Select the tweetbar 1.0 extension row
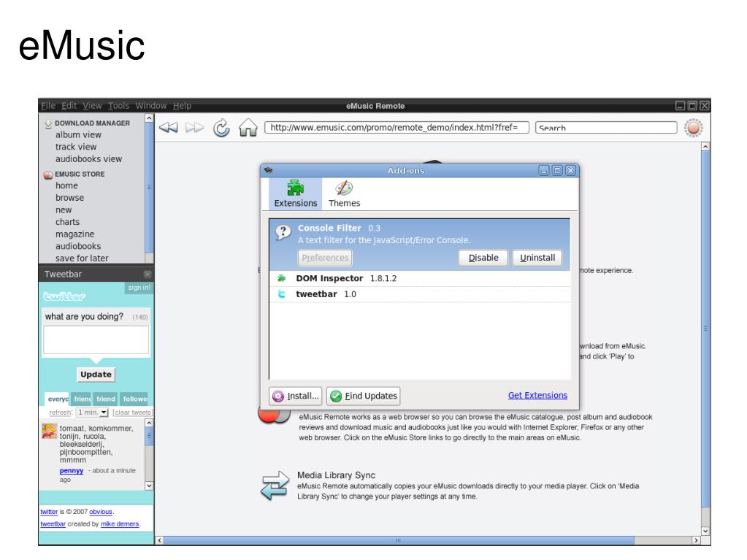 coord(420,294)
